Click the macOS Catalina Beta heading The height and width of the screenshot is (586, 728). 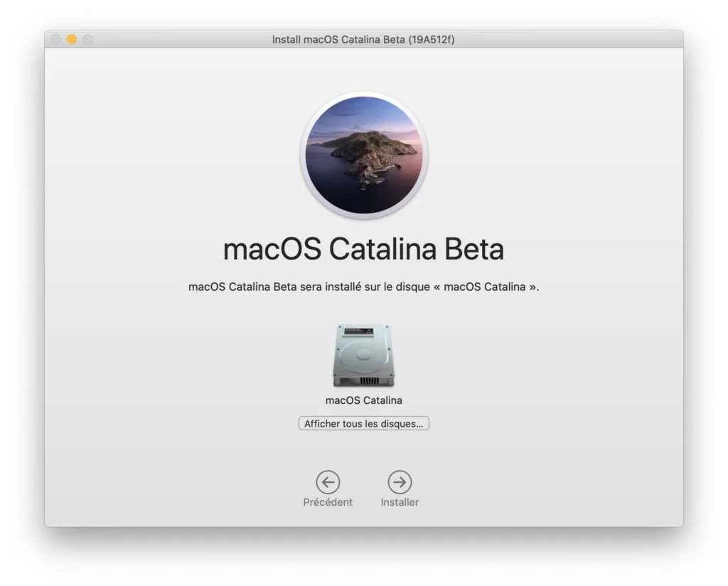363,249
